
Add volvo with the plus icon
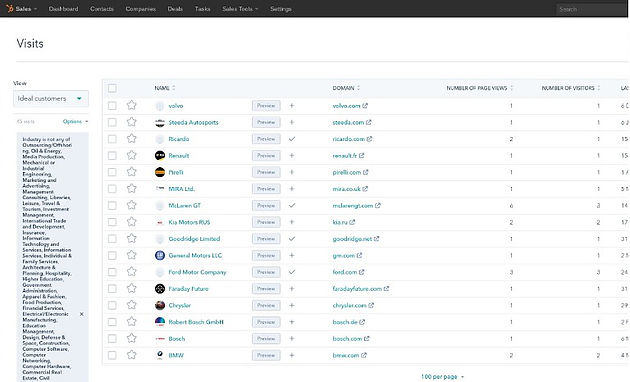tap(292, 106)
